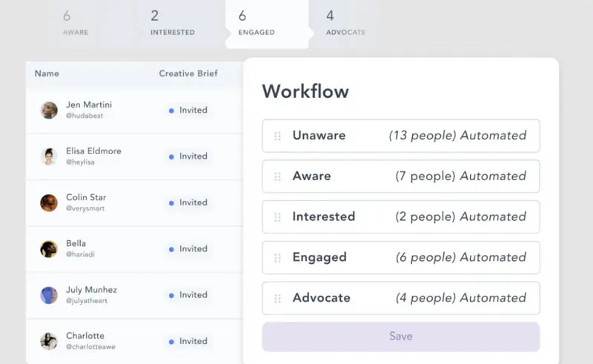Image resolution: width=593 pixels, height=364 pixels.
Task: Click Invited status badge for Bella
Action: click(188, 249)
